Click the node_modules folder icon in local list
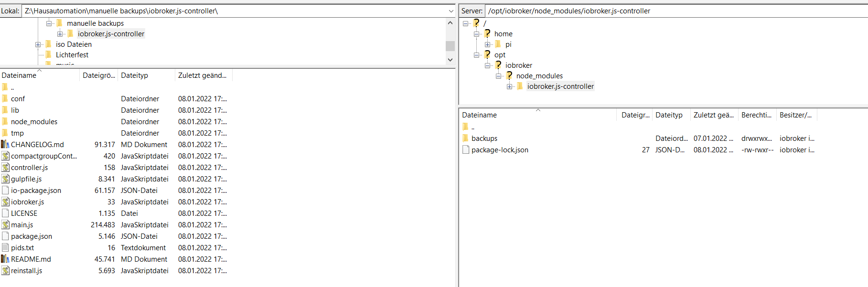 (x=5, y=121)
